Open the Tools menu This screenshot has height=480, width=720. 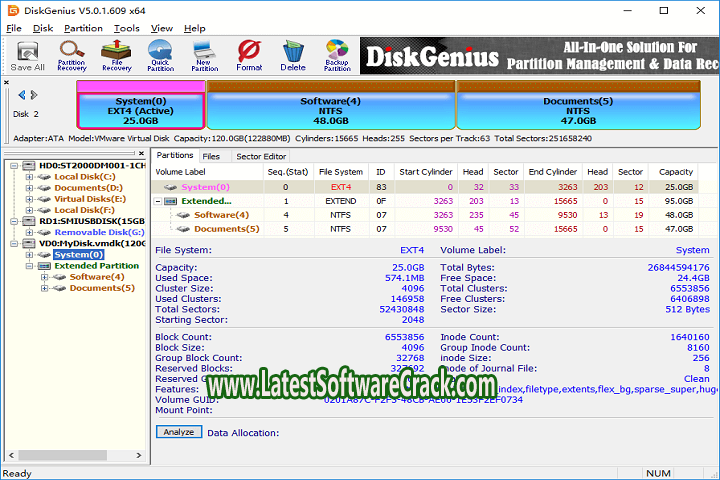click(x=126, y=28)
